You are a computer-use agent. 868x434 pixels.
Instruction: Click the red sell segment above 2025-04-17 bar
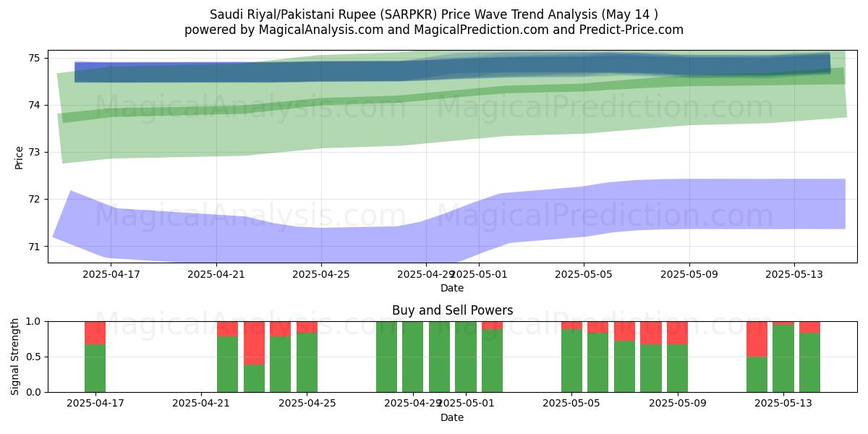(95, 333)
